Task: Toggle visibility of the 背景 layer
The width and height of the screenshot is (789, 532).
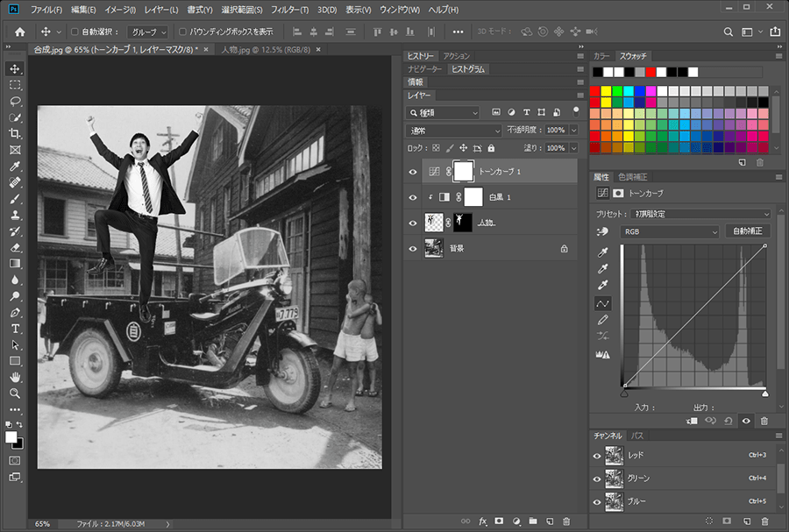Action: pyautogui.click(x=413, y=249)
